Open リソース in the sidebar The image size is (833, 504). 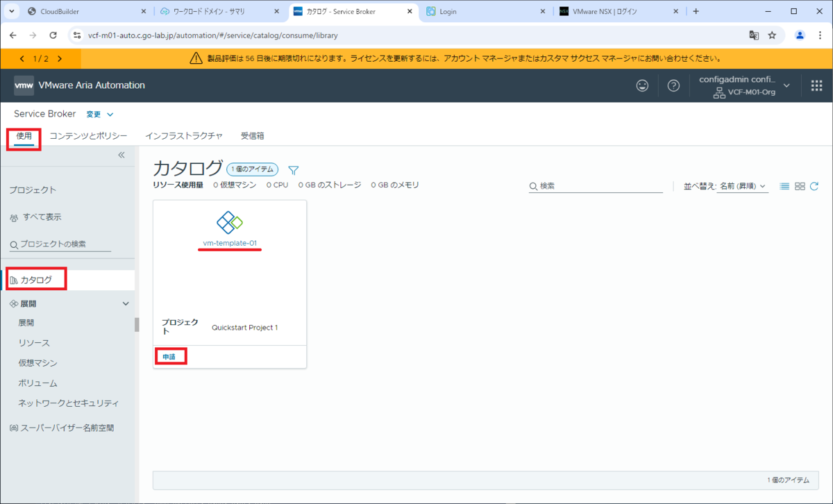click(34, 343)
